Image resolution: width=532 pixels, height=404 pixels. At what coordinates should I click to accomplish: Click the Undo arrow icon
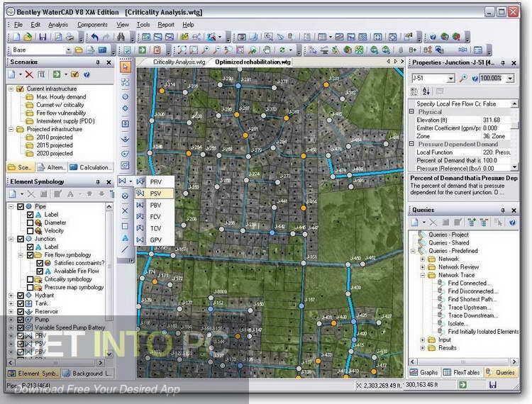(95, 37)
